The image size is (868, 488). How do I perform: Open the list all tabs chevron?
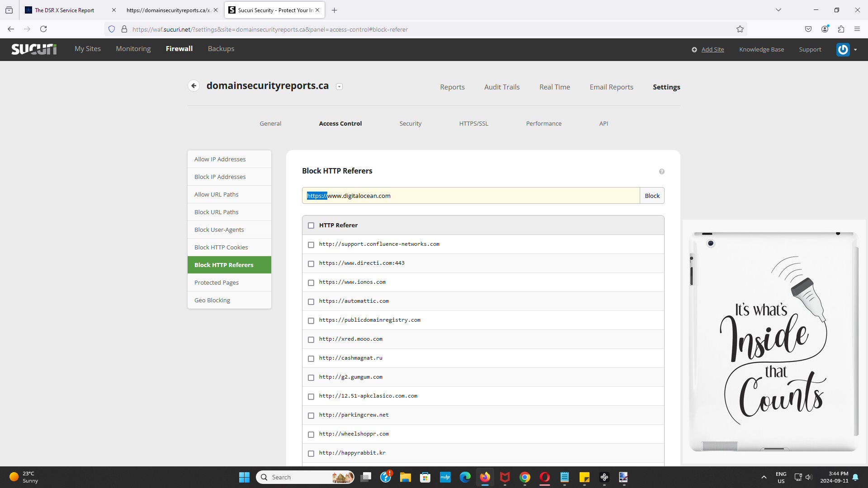point(778,10)
